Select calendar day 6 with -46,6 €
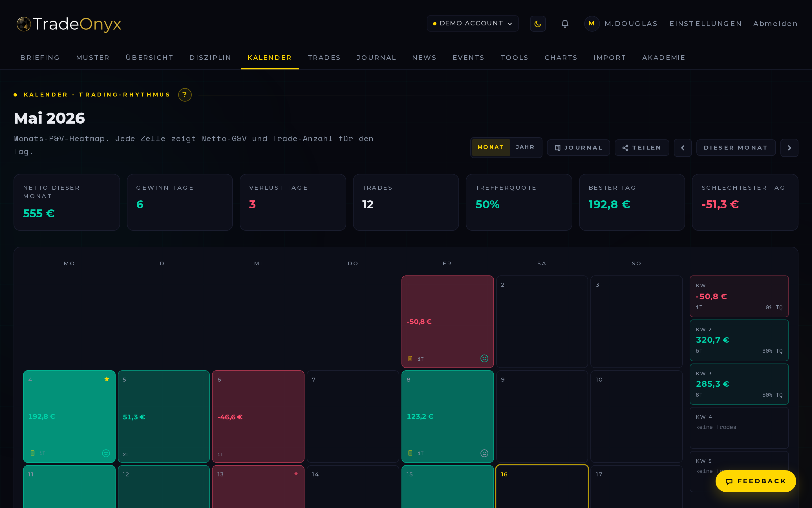This screenshot has height=508, width=812. [258, 416]
